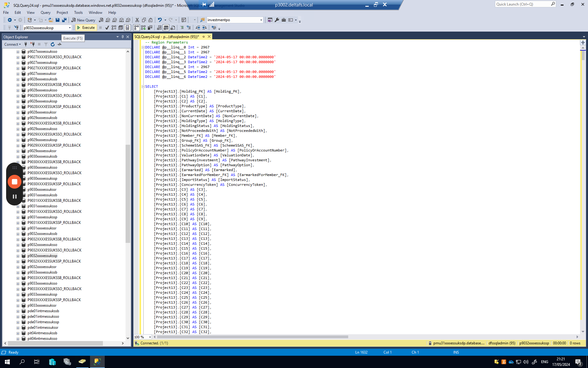Screen dimensions: 588x368
Task: Click the Open File folder icon
Action: (51, 20)
